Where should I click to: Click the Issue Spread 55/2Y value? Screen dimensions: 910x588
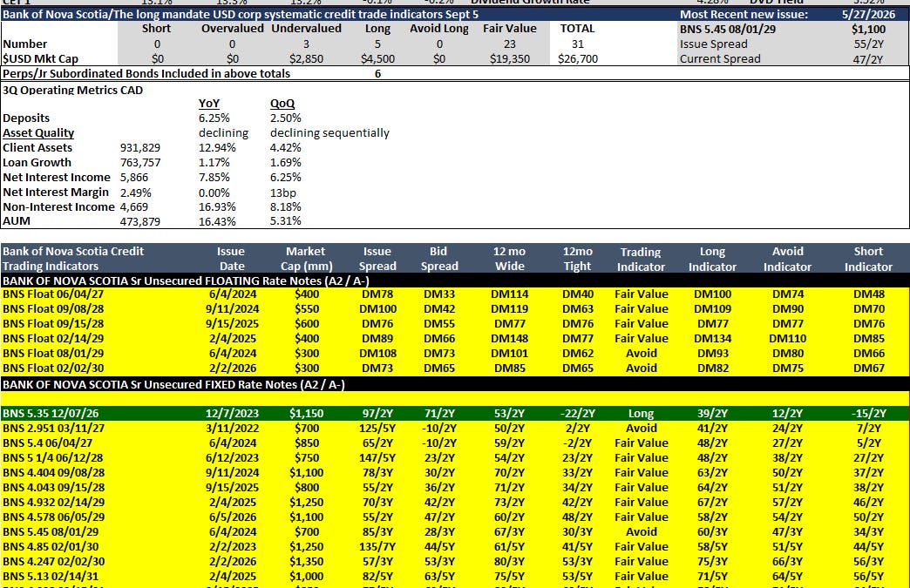click(868, 44)
